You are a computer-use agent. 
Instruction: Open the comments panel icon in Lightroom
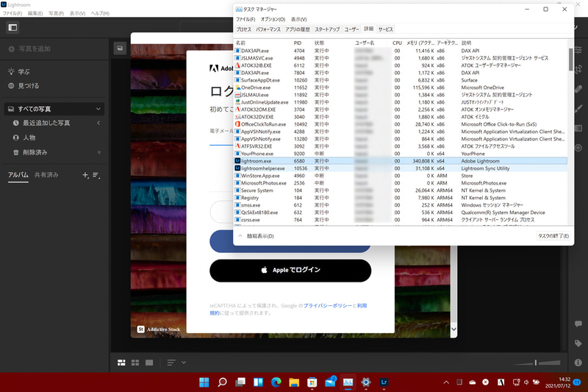point(578,324)
